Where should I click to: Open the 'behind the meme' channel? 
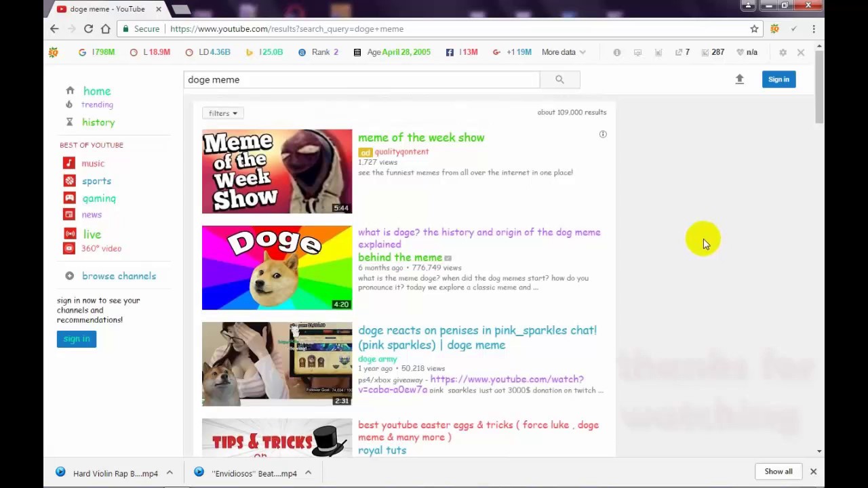pos(400,258)
